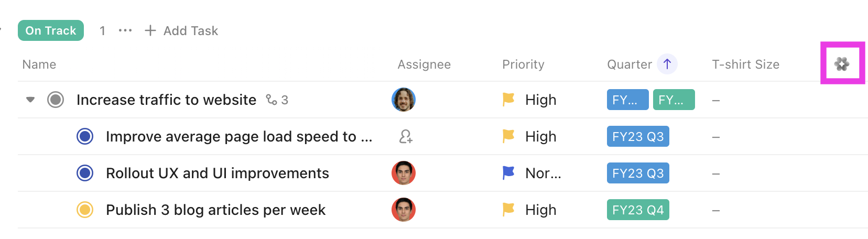Click the subtask count icon showing 3
Viewport: 868px width, 239px height.
tap(277, 100)
